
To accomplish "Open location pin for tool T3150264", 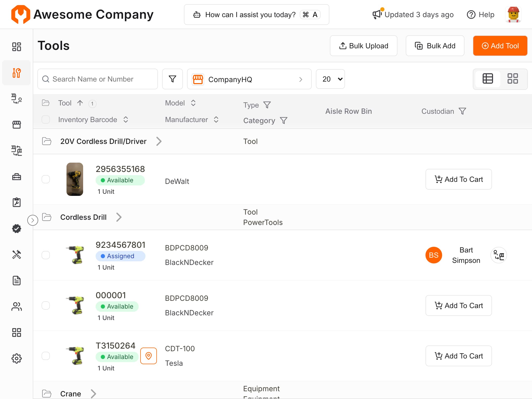I will [x=149, y=356].
